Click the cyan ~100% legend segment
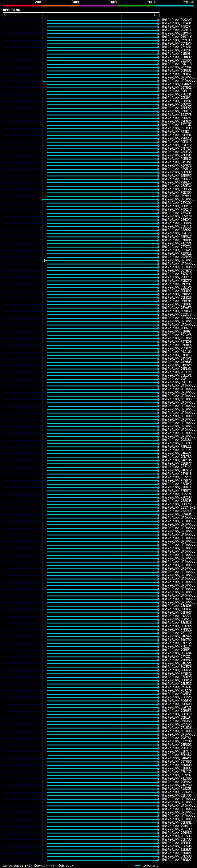Viewport: 197px width, 868px height. [175, 6]
